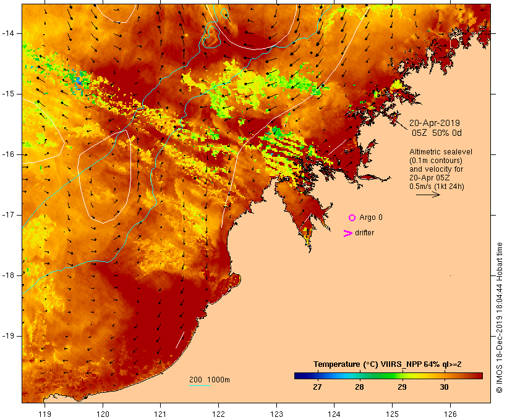Click the colorbar tick label 27
This screenshot has width=507, height=420.
coord(317,387)
